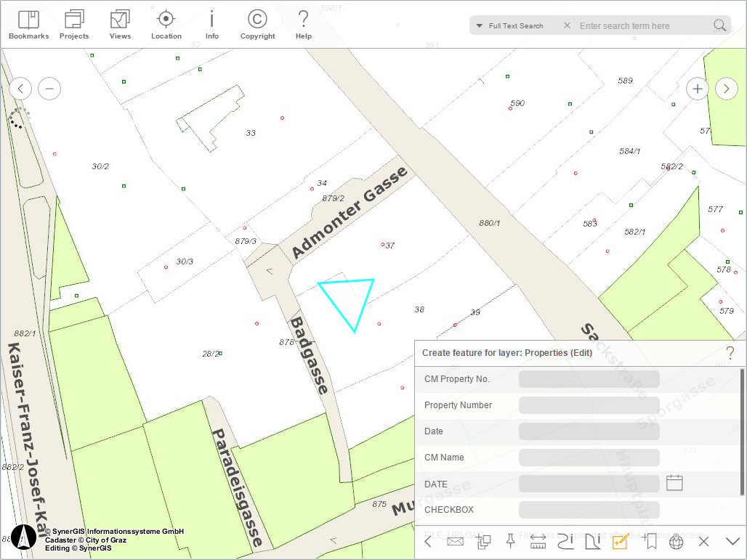The height and width of the screenshot is (560, 747).
Task: Select the pin tool in editing toolbar
Action: (510, 541)
